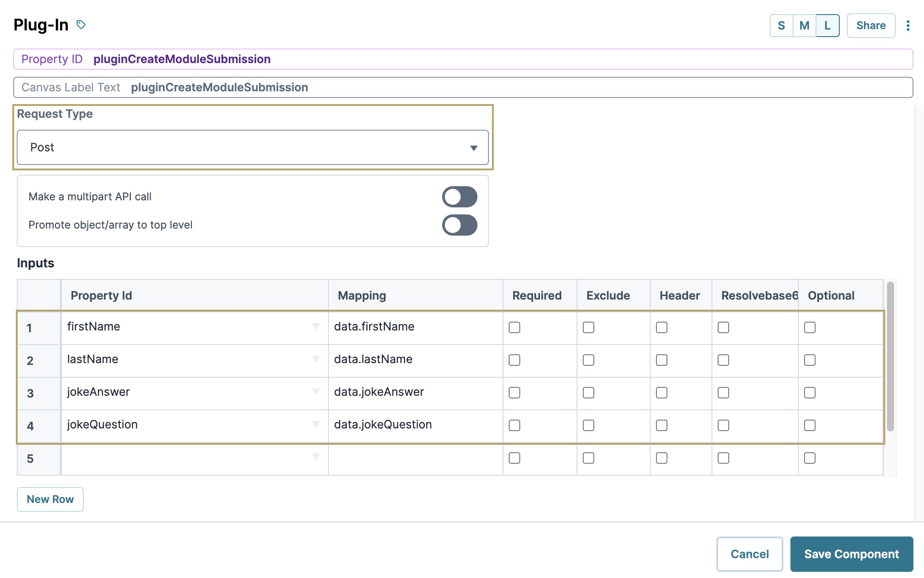Check Required for jokeAnswer row
Image resolution: width=924 pixels, height=578 pixels.
514,393
